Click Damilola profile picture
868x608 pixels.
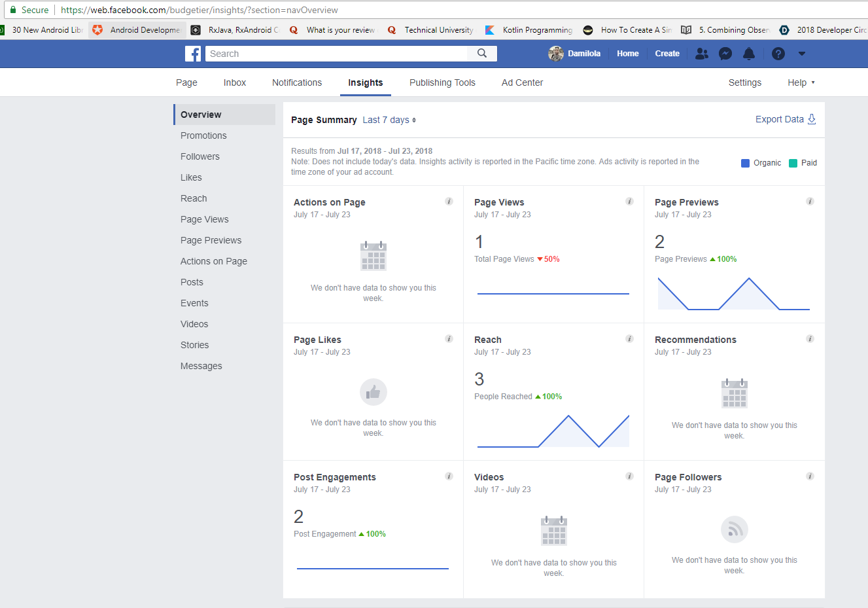pyautogui.click(x=556, y=54)
